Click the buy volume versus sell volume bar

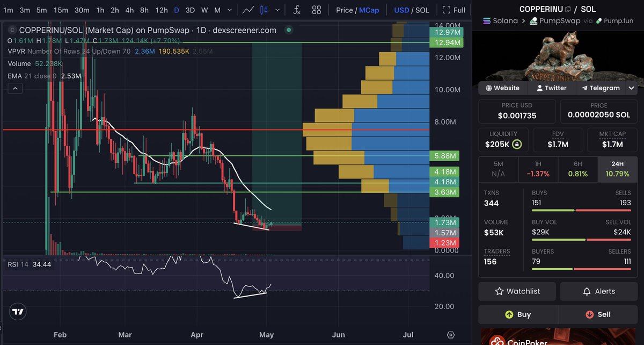[581, 240]
